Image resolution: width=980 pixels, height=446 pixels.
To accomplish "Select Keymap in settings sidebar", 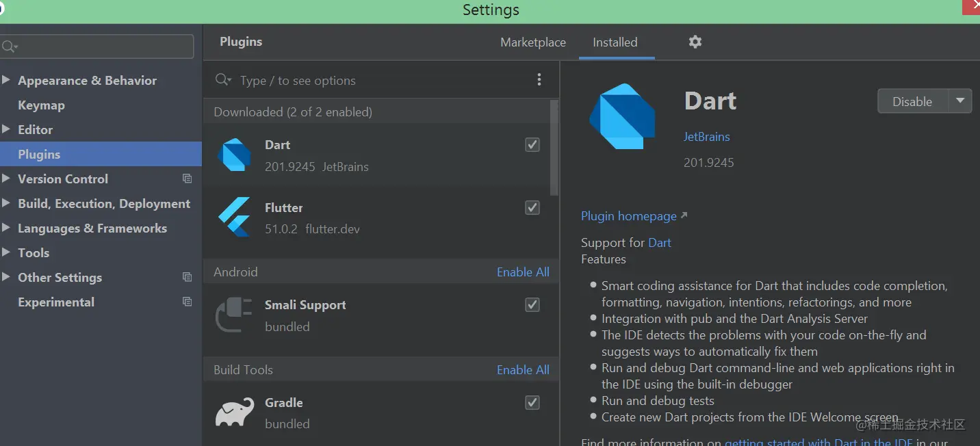I will 41,105.
